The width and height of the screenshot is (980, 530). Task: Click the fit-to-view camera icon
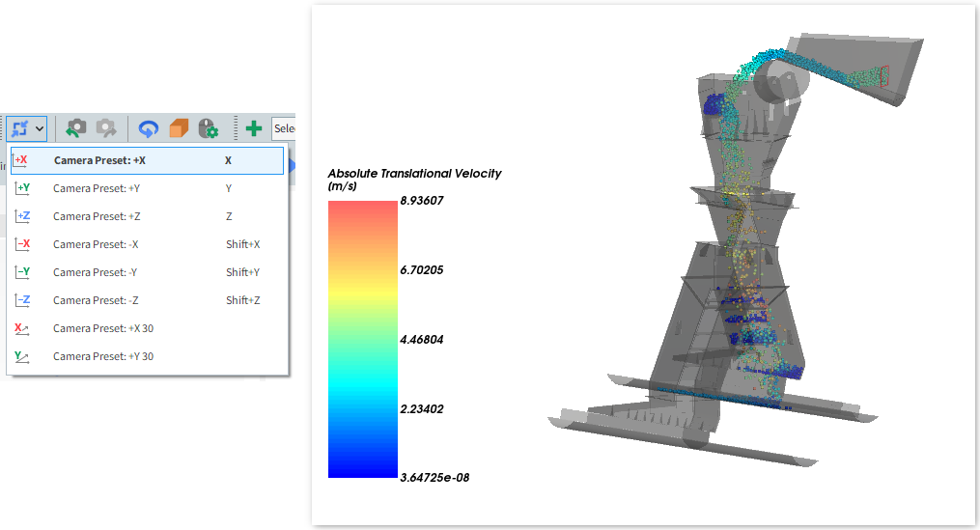click(x=19, y=127)
